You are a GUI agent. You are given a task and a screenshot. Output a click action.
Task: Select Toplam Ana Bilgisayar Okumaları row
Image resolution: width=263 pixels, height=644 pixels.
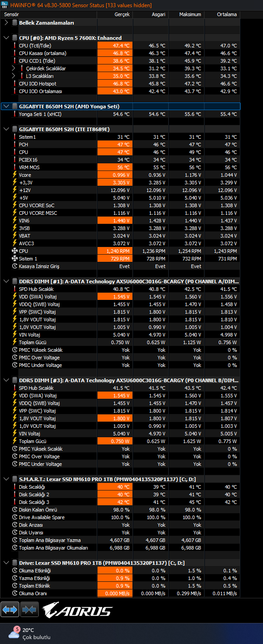click(121, 548)
